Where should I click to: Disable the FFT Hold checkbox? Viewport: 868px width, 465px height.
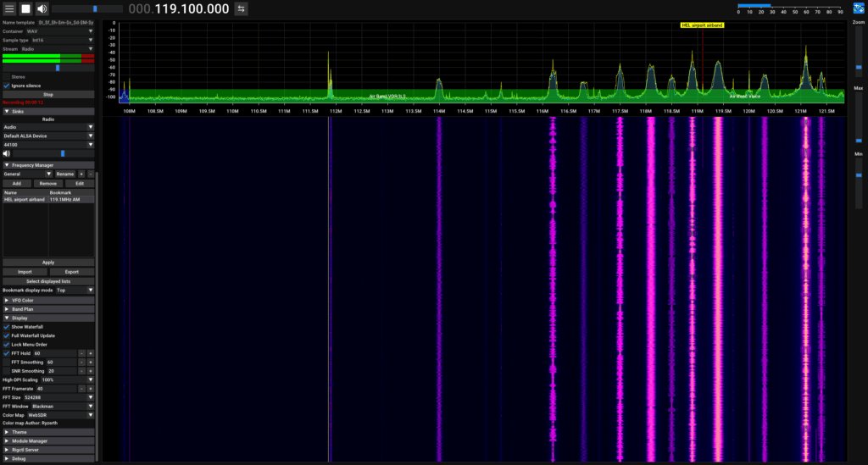point(7,354)
